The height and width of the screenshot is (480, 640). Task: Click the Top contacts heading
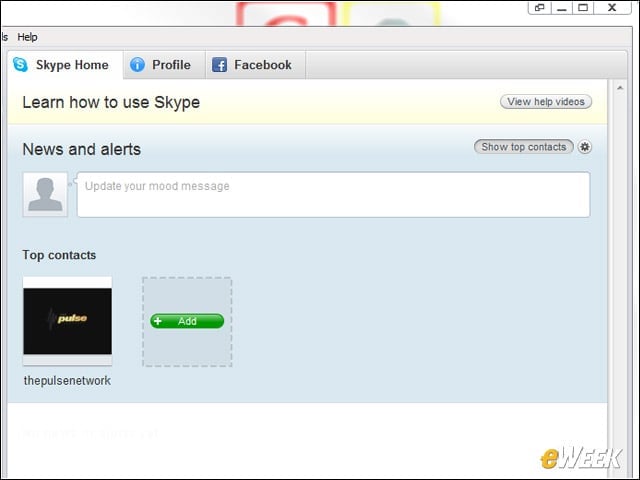point(59,255)
